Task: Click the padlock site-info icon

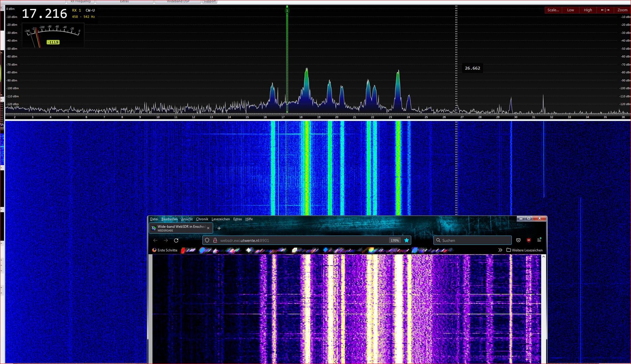Action: tap(215, 240)
